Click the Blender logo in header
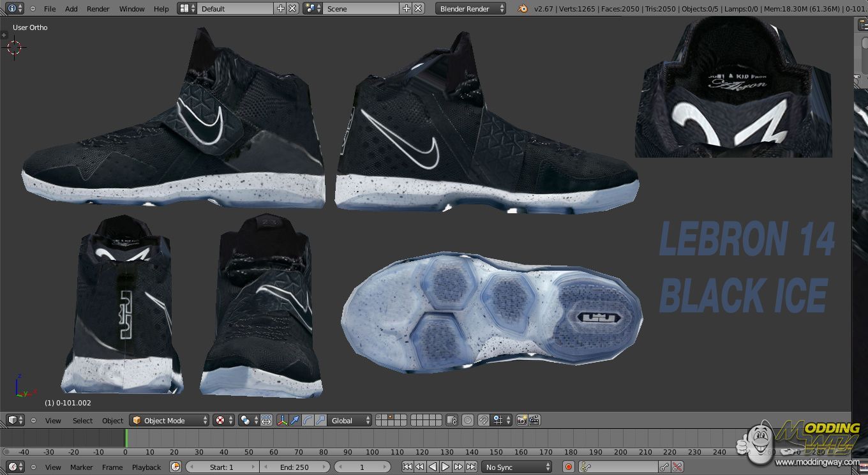This screenshot has width=868, height=475. tap(523, 8)
